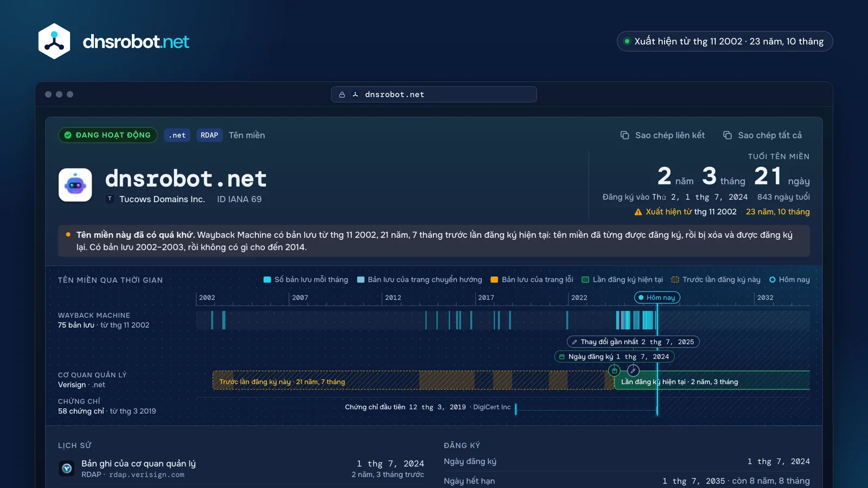The width and height of the screenshot is (868, 488).
Task: Click the pencil last-change marker on the timeline
Action: (x=633, y=370)
